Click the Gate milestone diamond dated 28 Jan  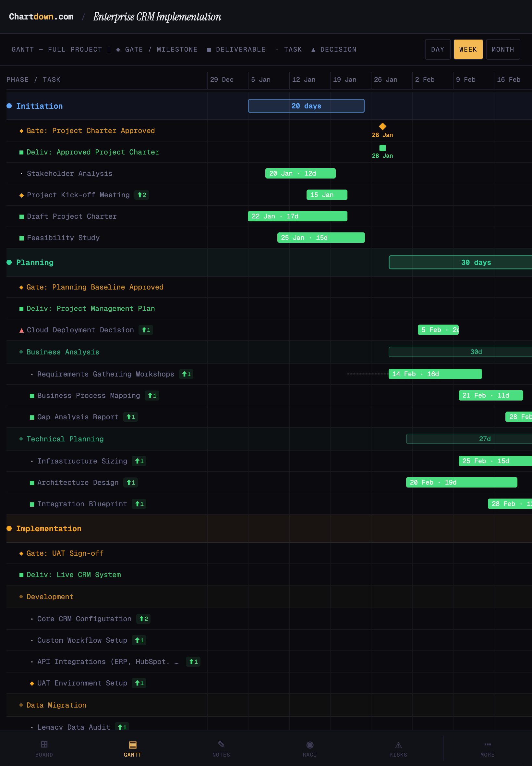click(x=382, y=127)
